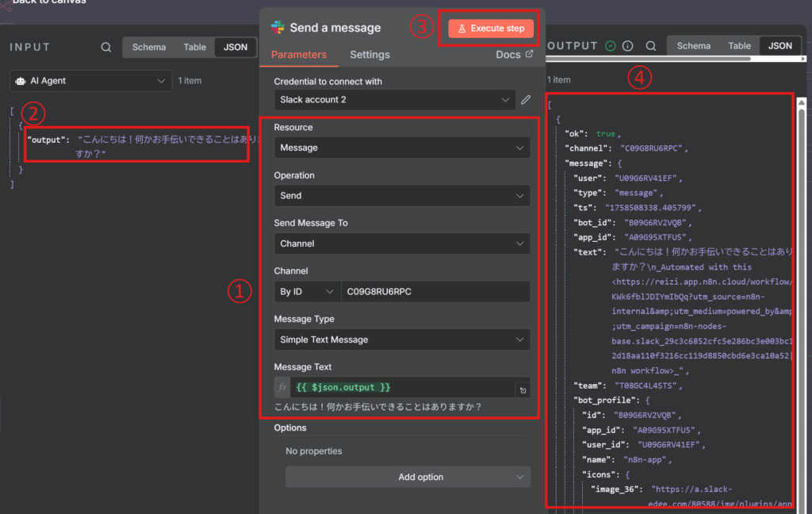Switch OUTPUT view to Table
The image size is (812, 514).
click(739, 46)
